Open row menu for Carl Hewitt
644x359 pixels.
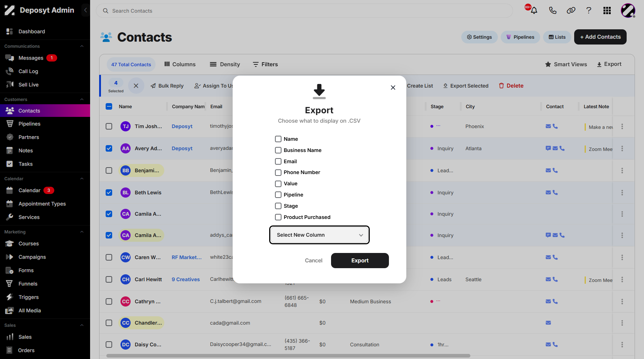(x=622, y=279)
